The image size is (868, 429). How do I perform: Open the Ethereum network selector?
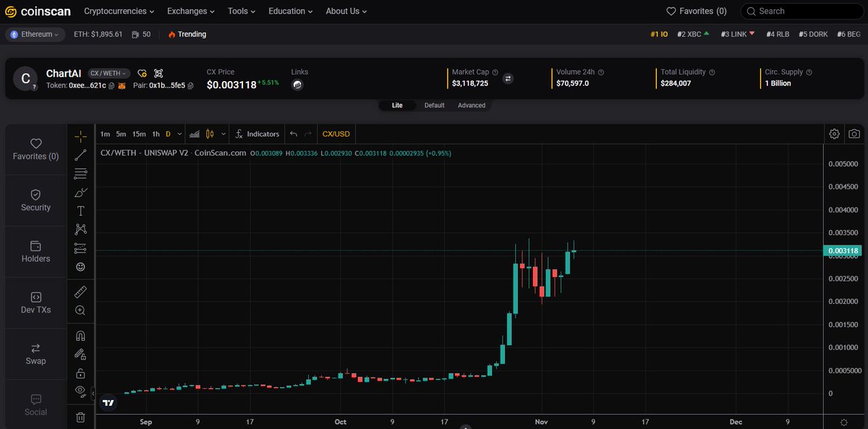click(35, 34)
